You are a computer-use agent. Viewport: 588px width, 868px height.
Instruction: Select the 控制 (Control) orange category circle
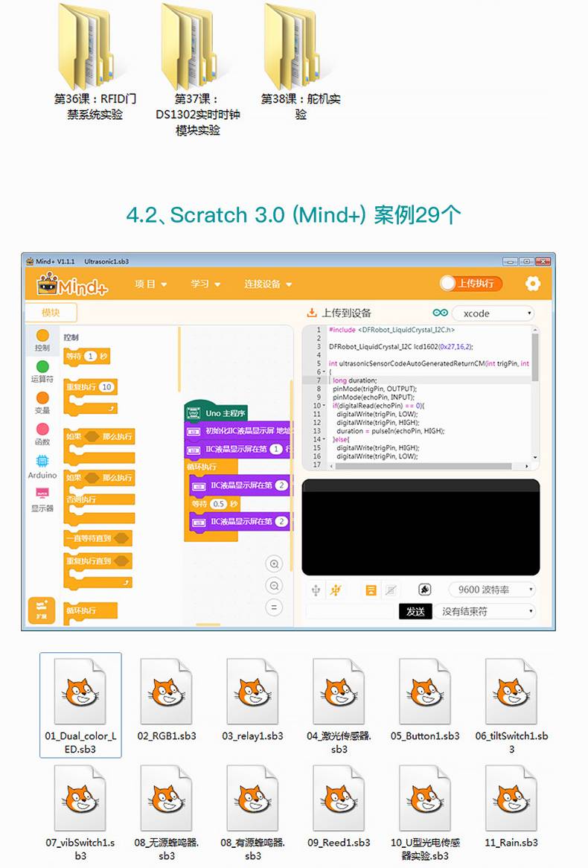point(42,336)
